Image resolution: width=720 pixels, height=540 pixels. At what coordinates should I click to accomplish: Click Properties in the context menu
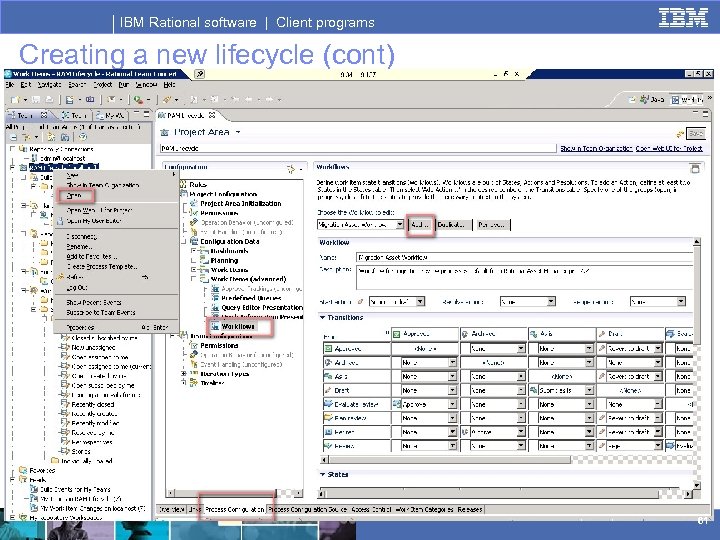tap(82, 327)
